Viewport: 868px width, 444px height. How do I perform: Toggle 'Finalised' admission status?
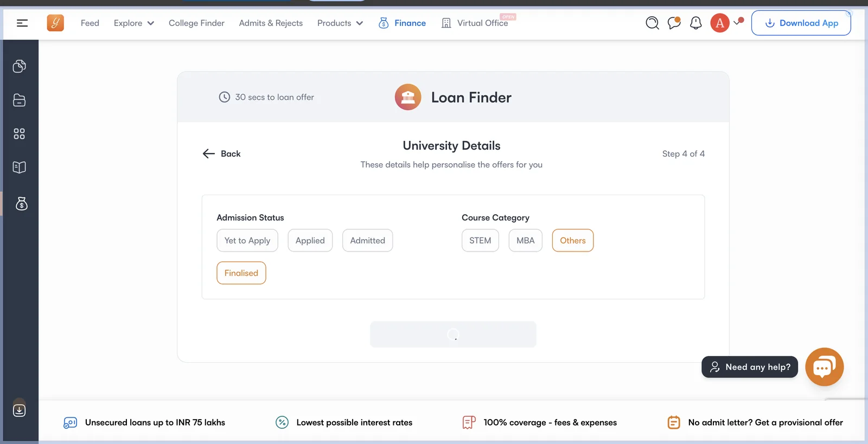[x=241, y=273]
